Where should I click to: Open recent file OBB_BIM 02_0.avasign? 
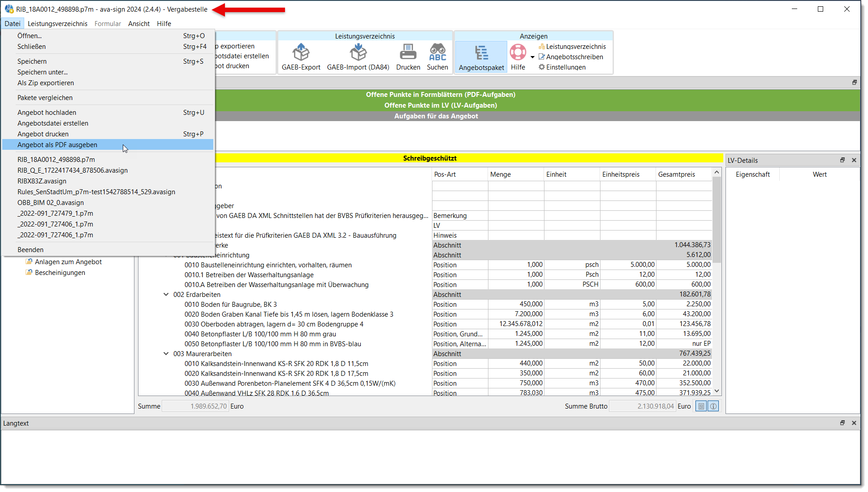(x=108, y=203)
